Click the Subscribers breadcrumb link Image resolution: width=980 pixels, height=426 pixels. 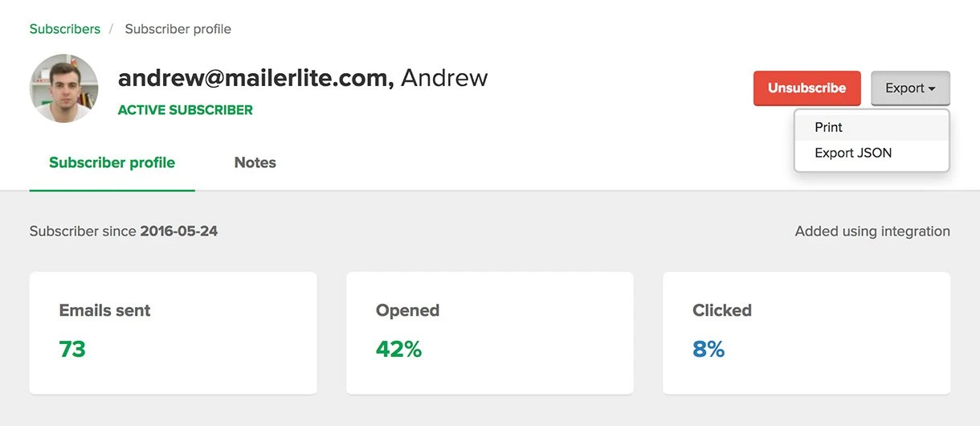point(65,29)
